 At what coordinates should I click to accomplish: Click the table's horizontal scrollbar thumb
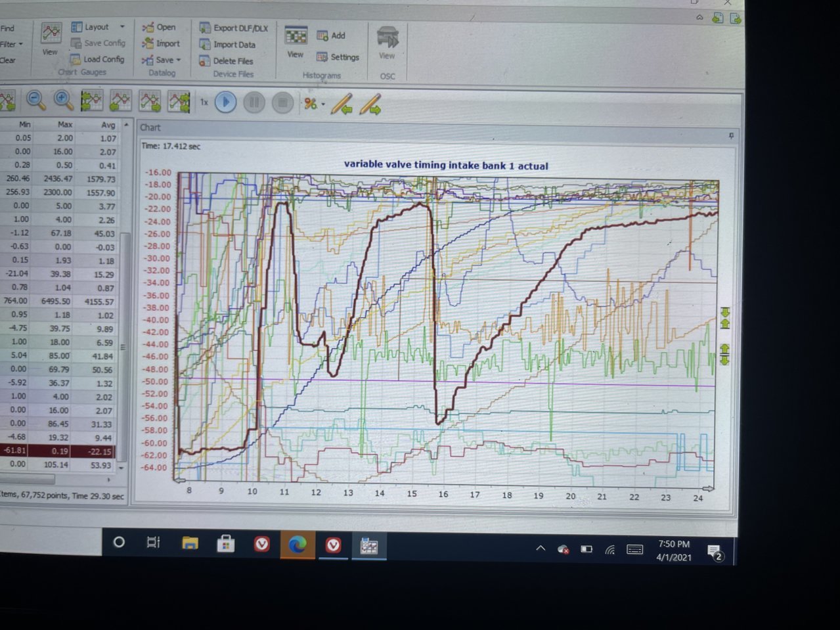tap(28, 480)
